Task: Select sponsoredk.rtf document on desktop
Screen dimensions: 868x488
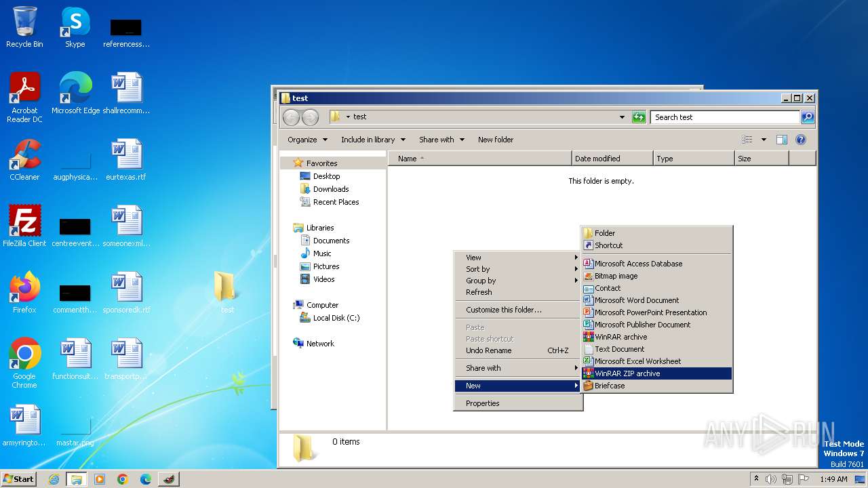Action: 126,293
